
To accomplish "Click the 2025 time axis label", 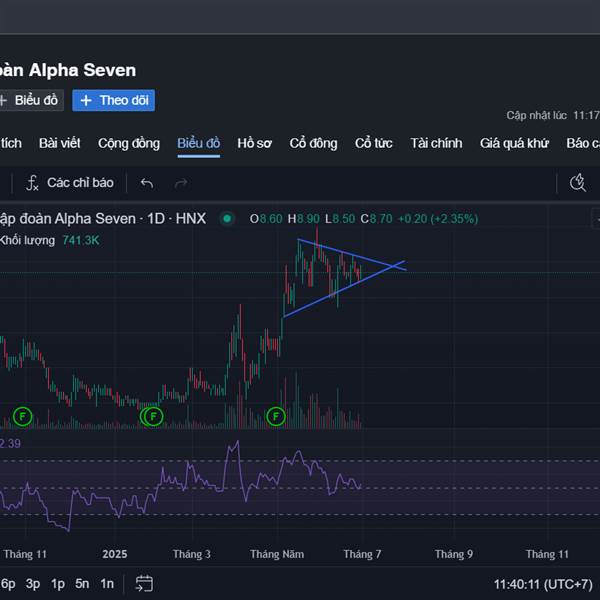I will (x=115, y=554).
